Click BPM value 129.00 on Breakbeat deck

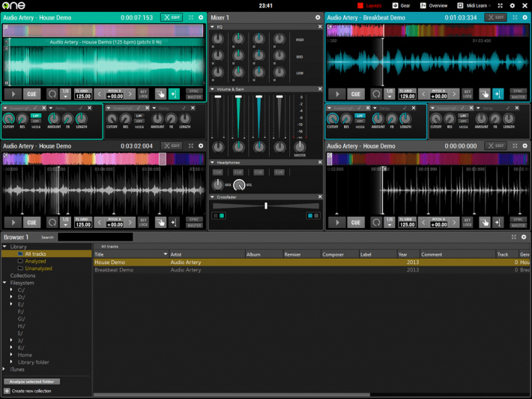pyautogui.click(x=407, y=96)
